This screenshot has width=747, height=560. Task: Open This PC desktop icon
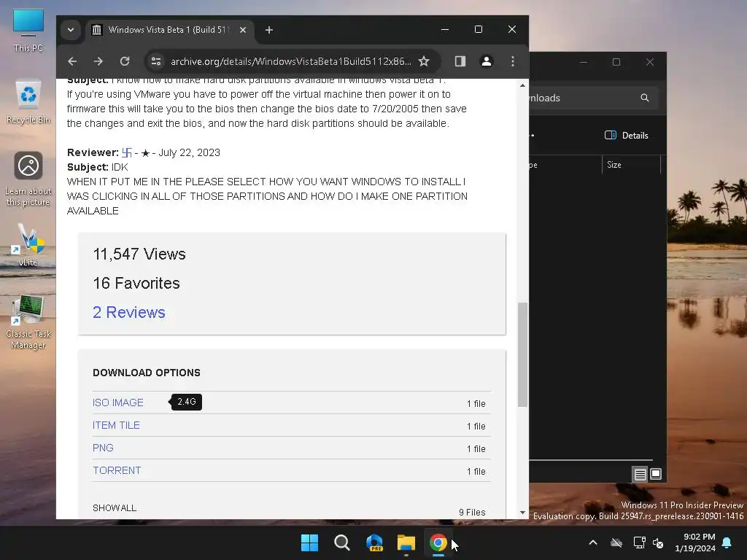(28, 31)
